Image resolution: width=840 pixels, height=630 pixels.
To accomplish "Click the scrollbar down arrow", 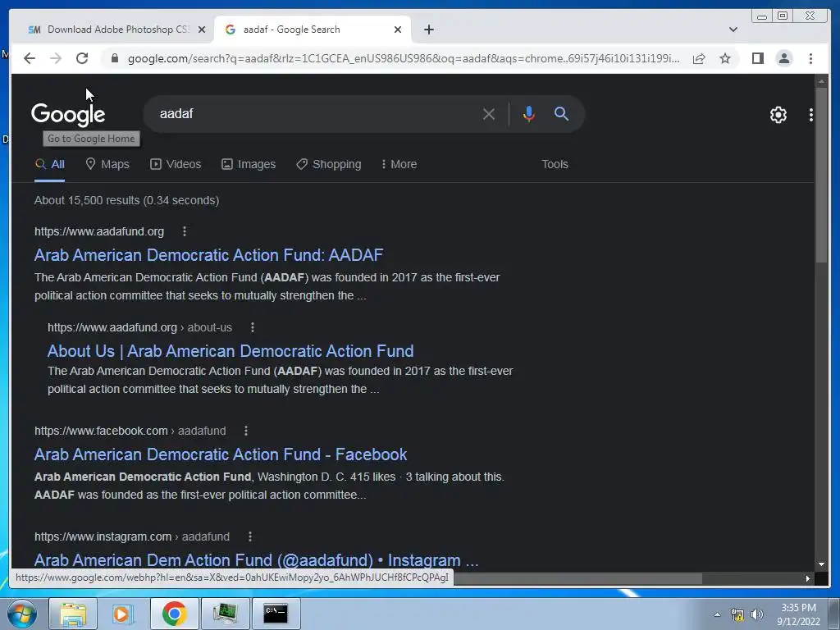I will tap(821, 564).
